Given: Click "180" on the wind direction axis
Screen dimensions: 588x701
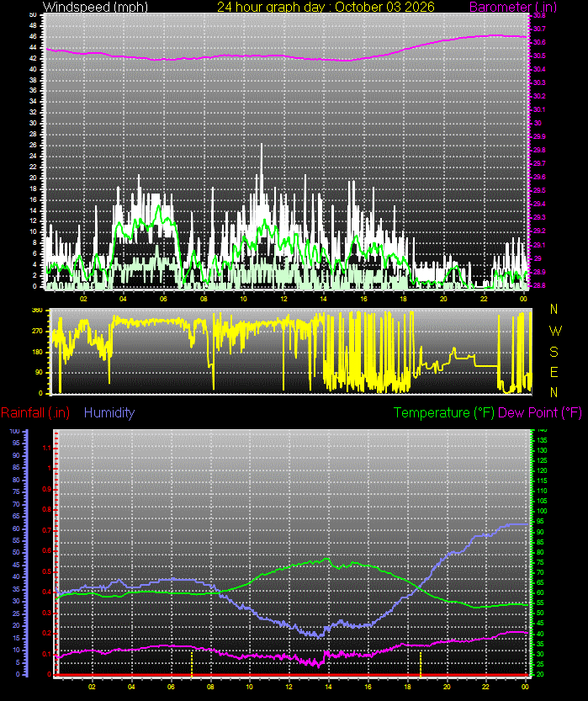Looking at the screenshot, I should 37,352.
